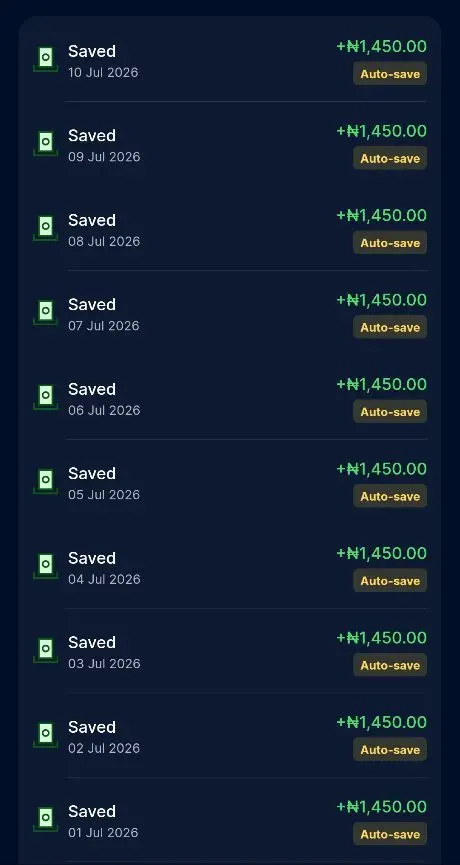Click the +₦1,450.00 amount for 03 Jul 2026
Viewport: 460px width, 865px height.
click(382, 638)
